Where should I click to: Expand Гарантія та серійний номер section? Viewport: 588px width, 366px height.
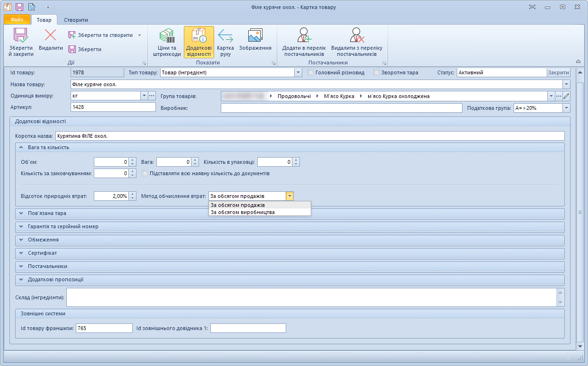point(21,226)
